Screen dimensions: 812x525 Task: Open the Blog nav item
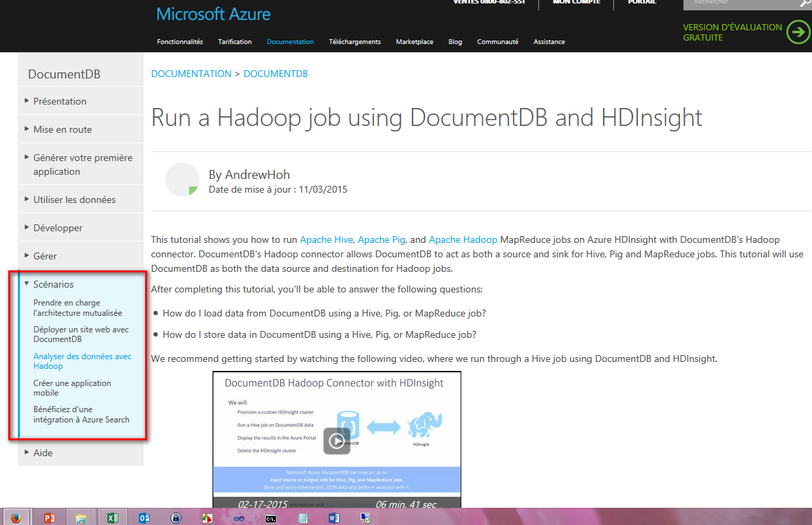(455, 41)
